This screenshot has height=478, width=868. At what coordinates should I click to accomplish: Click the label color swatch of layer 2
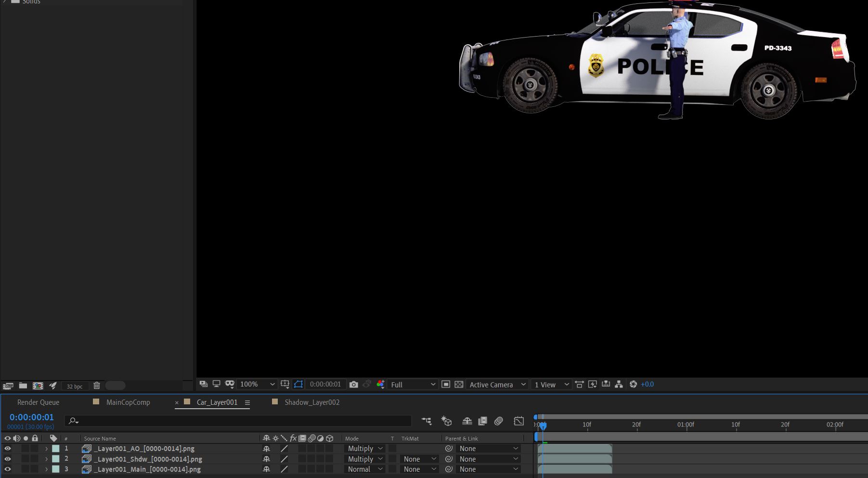point(56,459)
